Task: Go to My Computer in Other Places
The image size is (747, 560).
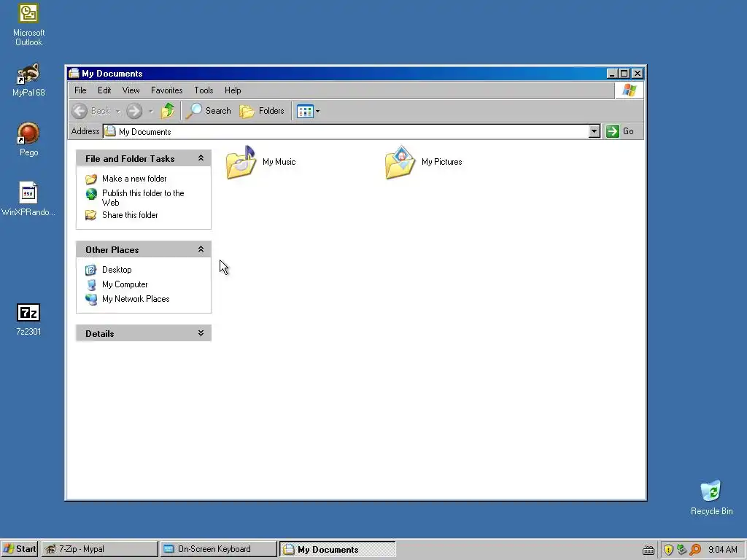Action: point(125,285)
